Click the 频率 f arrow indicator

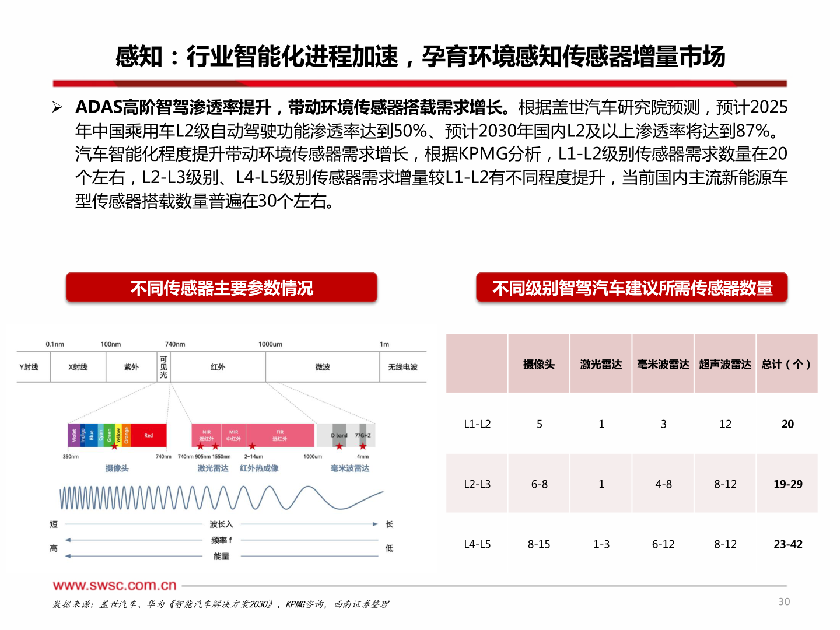[222, 540]
